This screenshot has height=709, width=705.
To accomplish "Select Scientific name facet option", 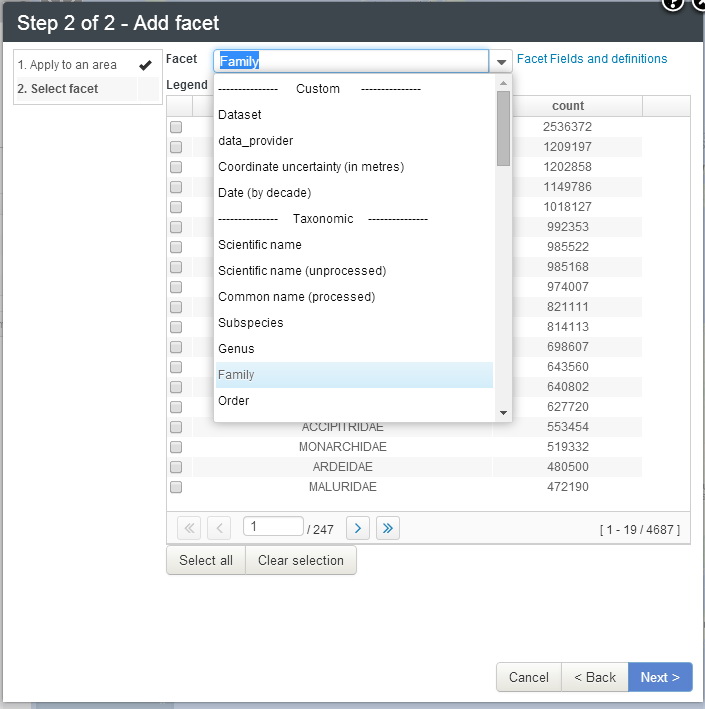I will [x=260, y=245].
